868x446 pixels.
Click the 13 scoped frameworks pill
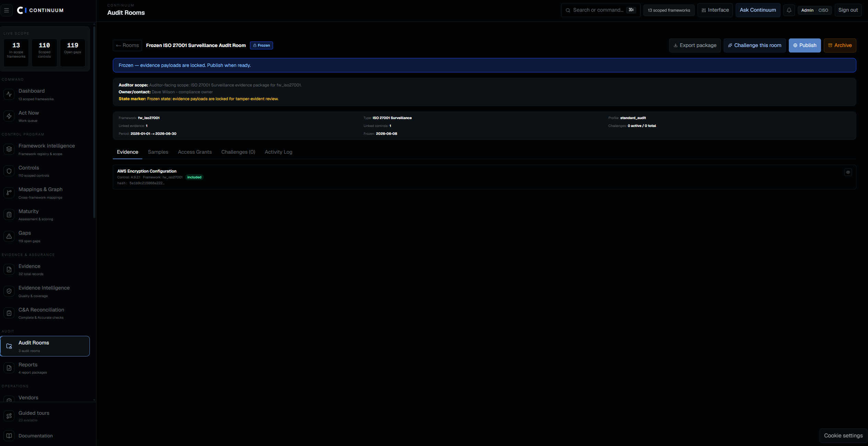point(669,10)
